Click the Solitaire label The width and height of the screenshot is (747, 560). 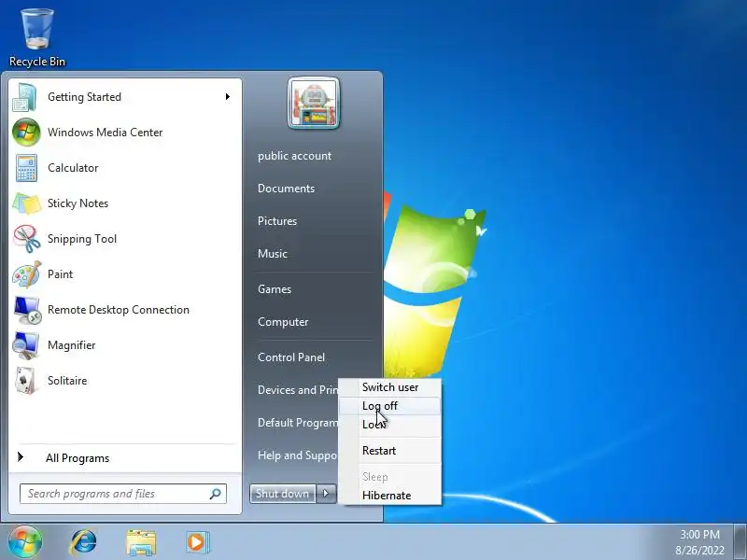(x=67, y=381)
